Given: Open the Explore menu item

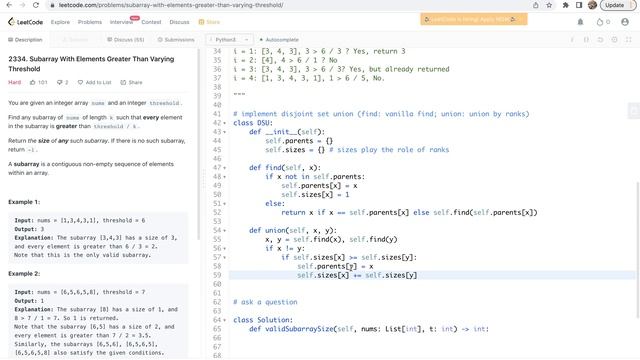Looking at the screenshot, I should point(60,22).
